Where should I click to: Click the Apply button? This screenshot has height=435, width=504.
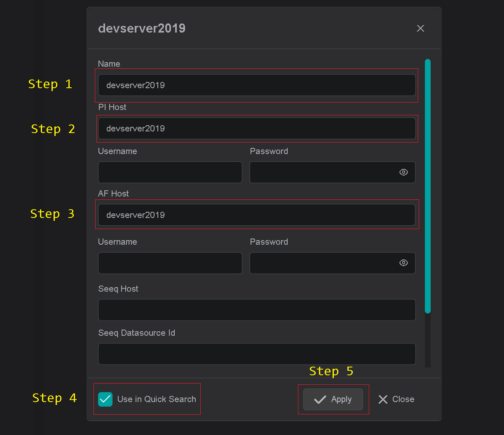(333, 399)
